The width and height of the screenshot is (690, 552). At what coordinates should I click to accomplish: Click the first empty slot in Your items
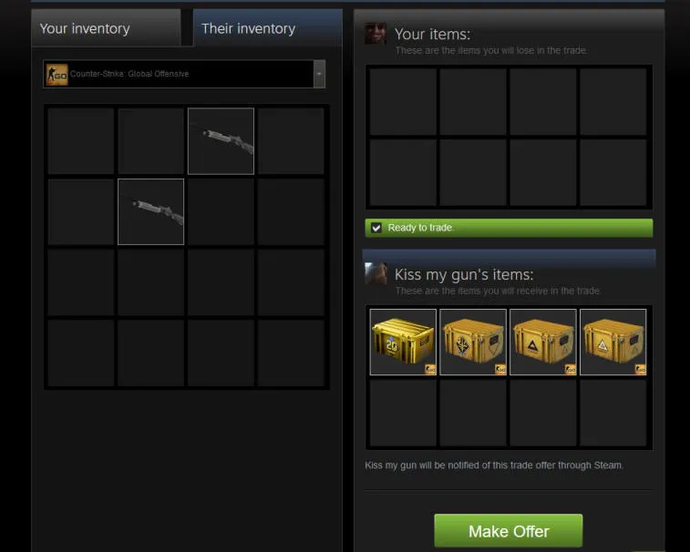pyautogui.click(x=403, y=102)
